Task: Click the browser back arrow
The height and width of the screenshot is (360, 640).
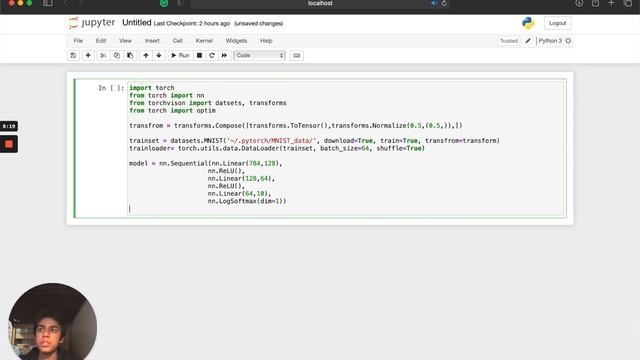Action: click(66, 3)
